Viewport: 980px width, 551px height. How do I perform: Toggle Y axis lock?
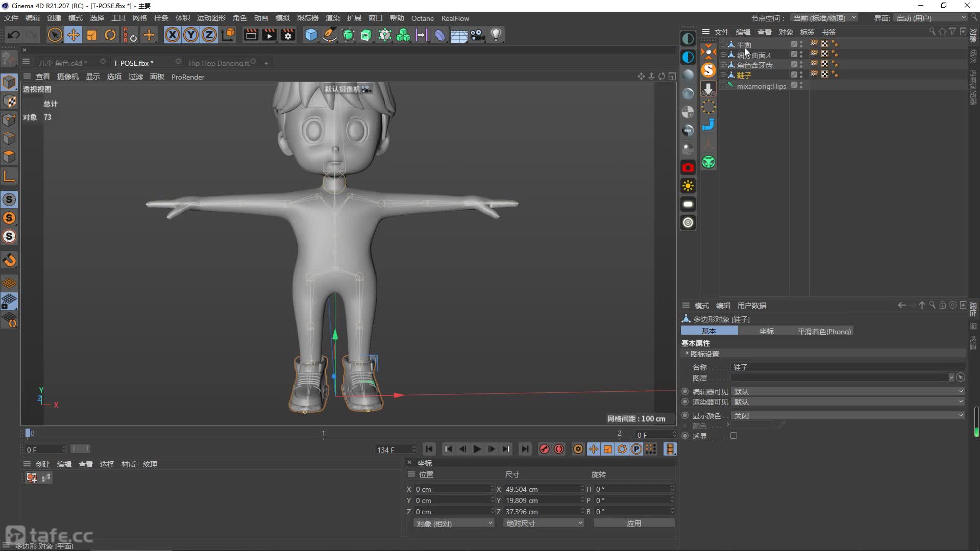pyautogui.click(x=191, y=35)
